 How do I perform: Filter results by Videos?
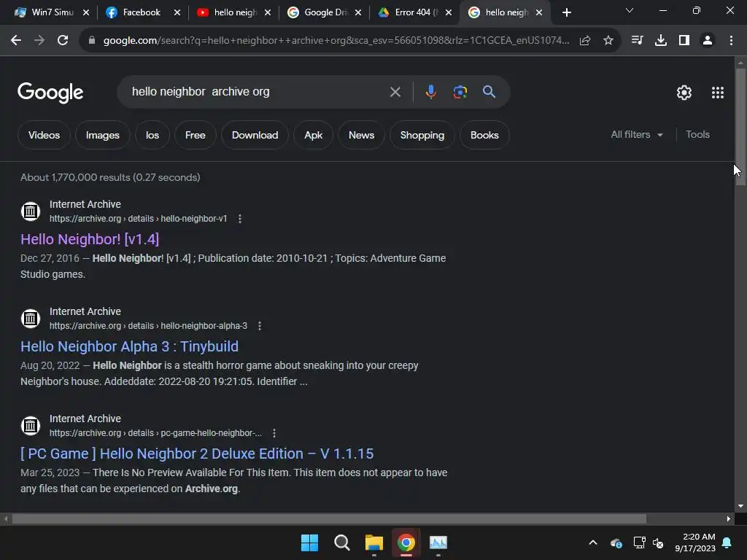[x=44, y=135]
